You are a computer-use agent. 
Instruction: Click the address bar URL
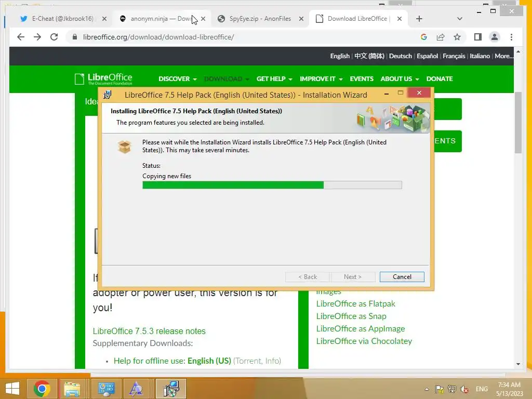click(x=158, y=37)
